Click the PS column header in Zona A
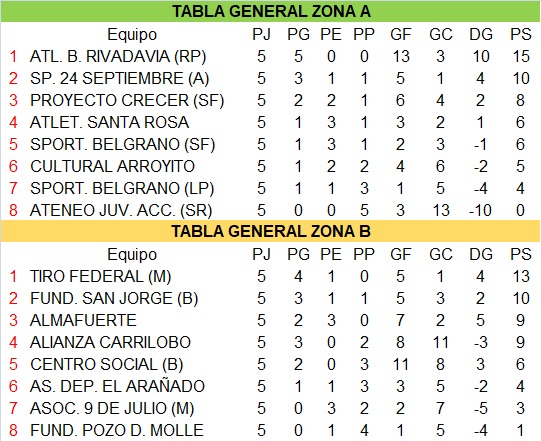Image resolution: width=541 pixels, height=441 pixels. tap(521, 35)
